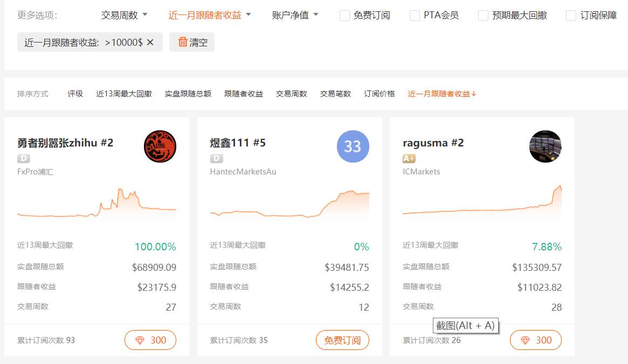Image resolution: width=628 pixels, height=364 pixels.
Task: Click the D rating badge under 勇者别嚣张zhihu
Action: coord(24,158)
